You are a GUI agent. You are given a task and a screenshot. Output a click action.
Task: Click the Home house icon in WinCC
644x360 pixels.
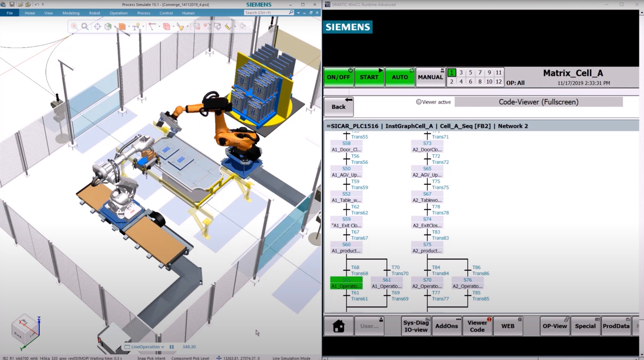[338, 326]
